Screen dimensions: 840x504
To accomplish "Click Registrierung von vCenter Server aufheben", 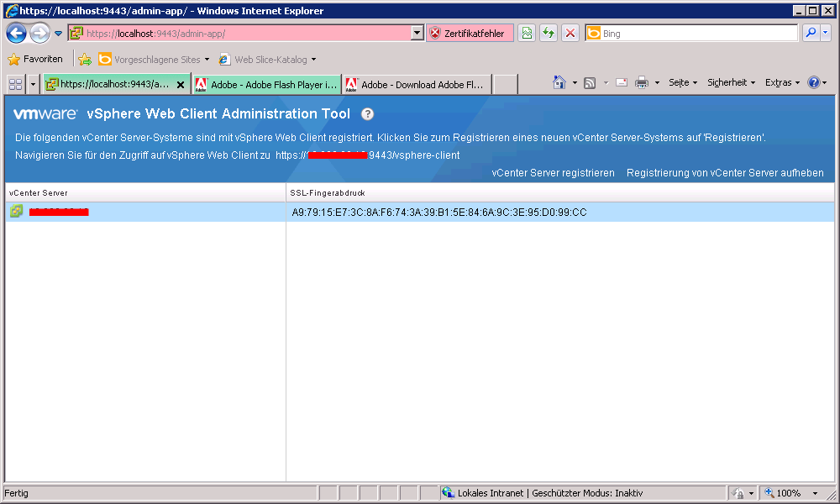I will tap(725, 173).
